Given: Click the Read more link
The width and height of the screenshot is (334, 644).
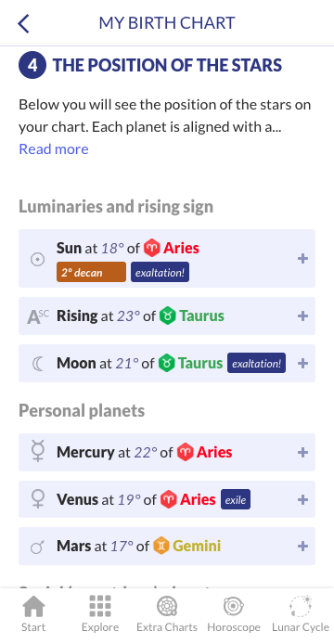Looking at the screenshot, I should point(54,148).
